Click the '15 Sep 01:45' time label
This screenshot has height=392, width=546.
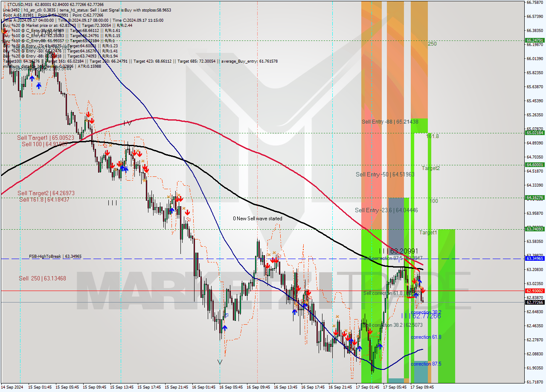41,387
